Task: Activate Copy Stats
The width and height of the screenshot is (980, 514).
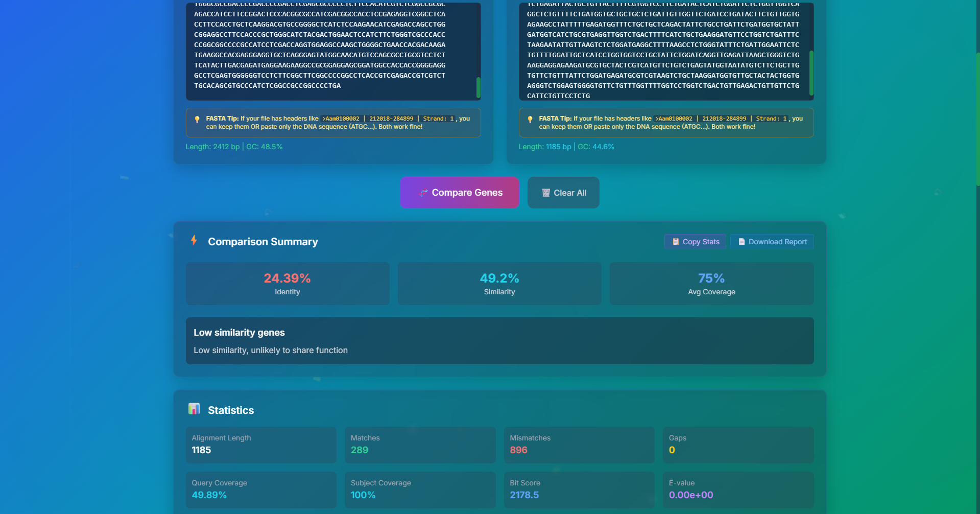Action: click(x=695, y=242)
